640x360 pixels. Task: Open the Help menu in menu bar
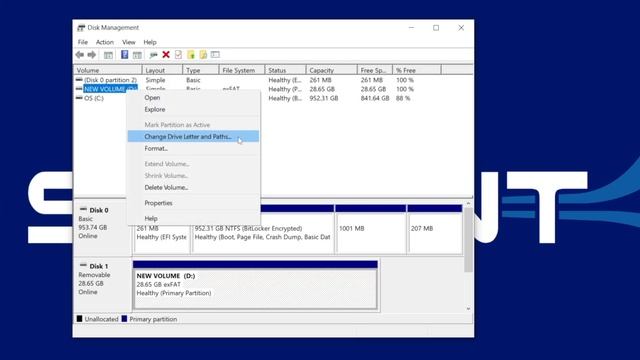(x=150, y=42)
